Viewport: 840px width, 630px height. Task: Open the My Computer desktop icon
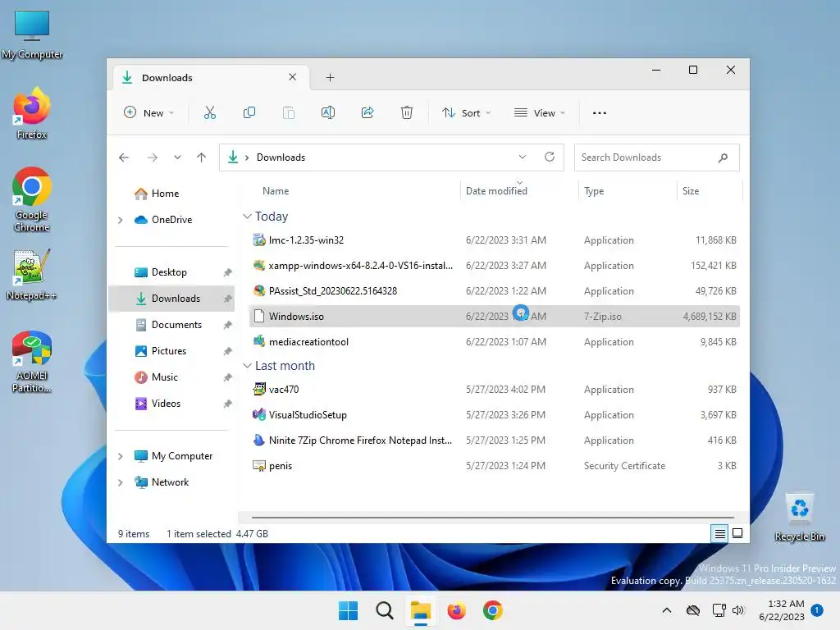(32, 34)
